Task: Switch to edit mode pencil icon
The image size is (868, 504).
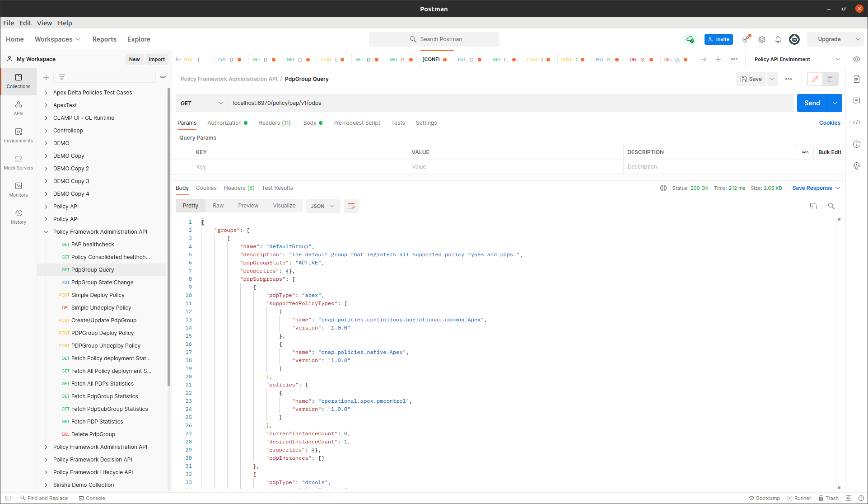Action: click(815, 79)
